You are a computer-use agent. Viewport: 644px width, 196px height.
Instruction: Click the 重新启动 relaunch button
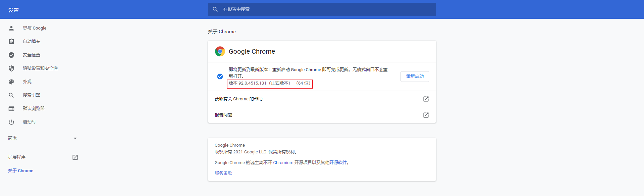point(415,77)
